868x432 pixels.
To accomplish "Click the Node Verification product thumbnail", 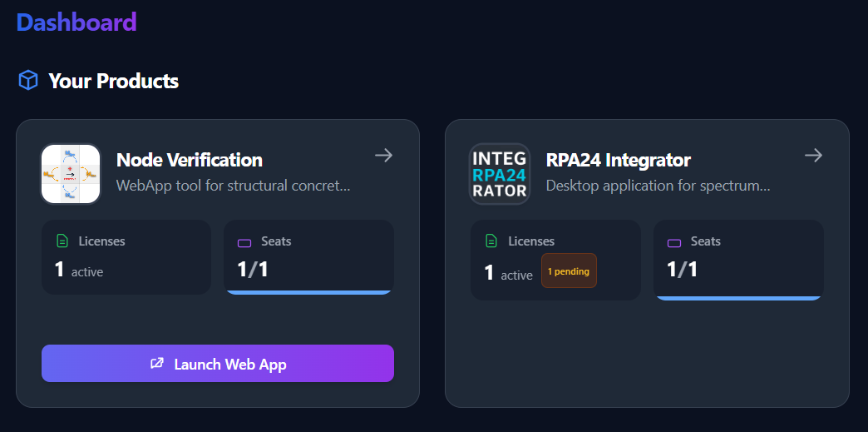I will pos(71,174).
